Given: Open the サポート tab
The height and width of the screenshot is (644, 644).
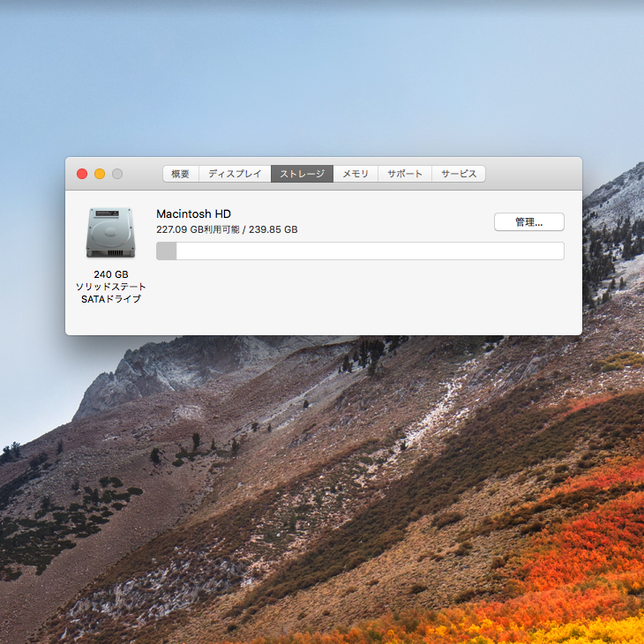Looking at the screenshot, I should pyautogui.click(x=405, y=174).
